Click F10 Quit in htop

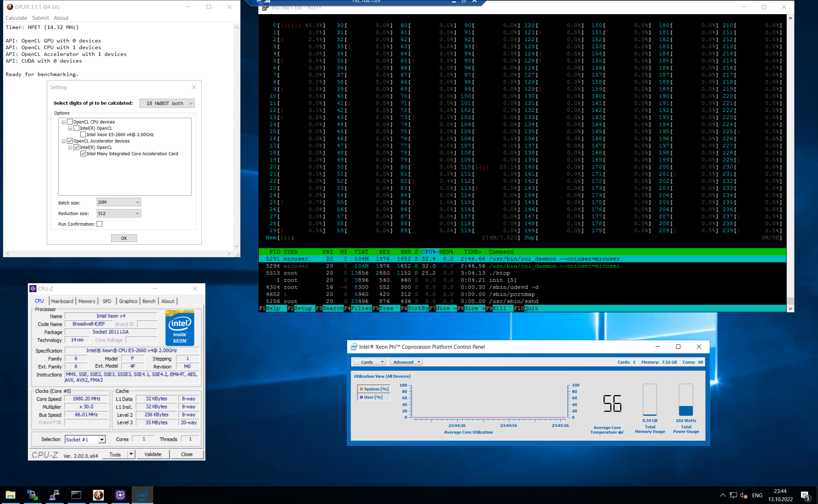click(526, 308)
